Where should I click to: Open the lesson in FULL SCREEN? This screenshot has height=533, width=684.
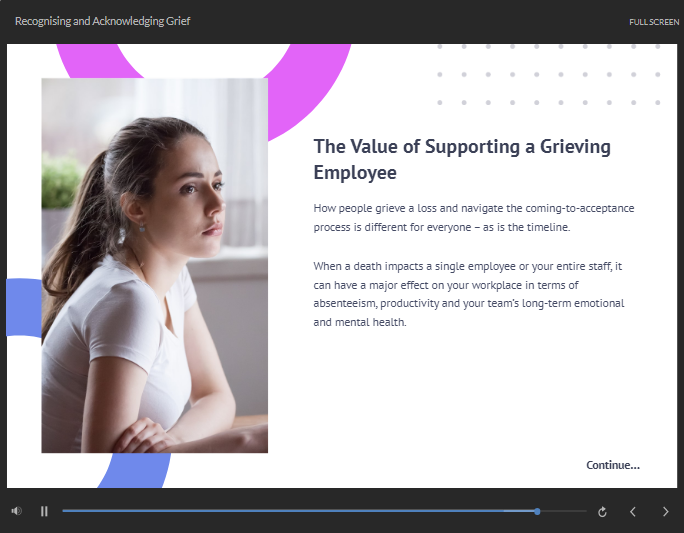tap(654, 22)
